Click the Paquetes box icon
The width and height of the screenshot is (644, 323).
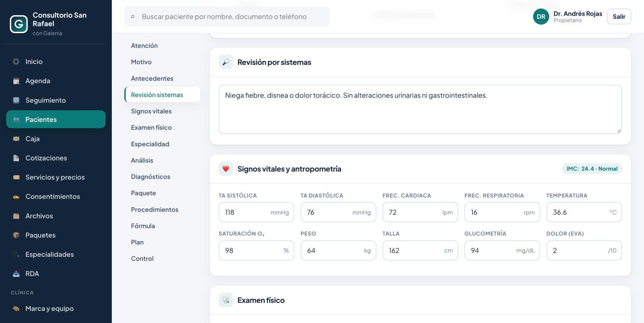tap(16, 235)
